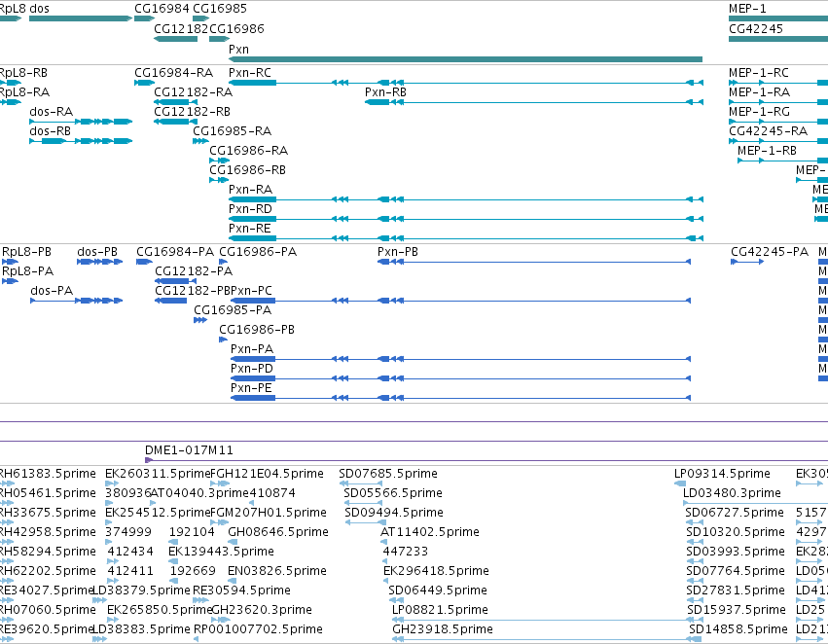Select transcript label Pxn-RD

pyautogui.click(x=250, y=209)
